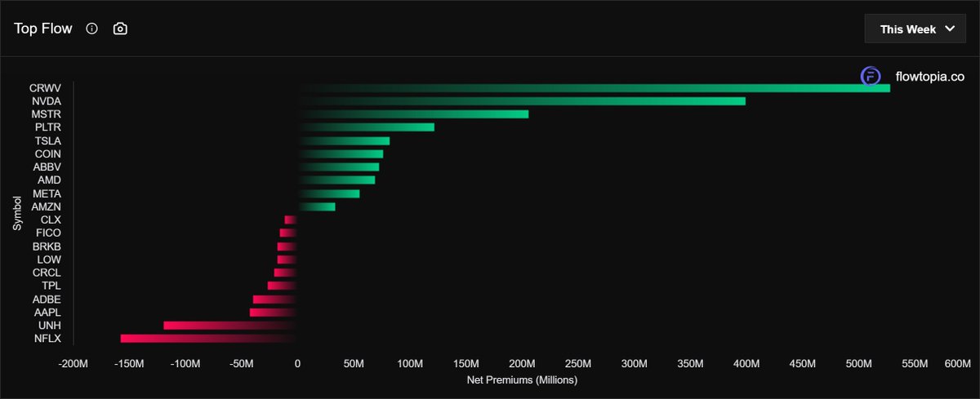
Task: Select the PLTR bar in chart
Action: click(366, 127)
